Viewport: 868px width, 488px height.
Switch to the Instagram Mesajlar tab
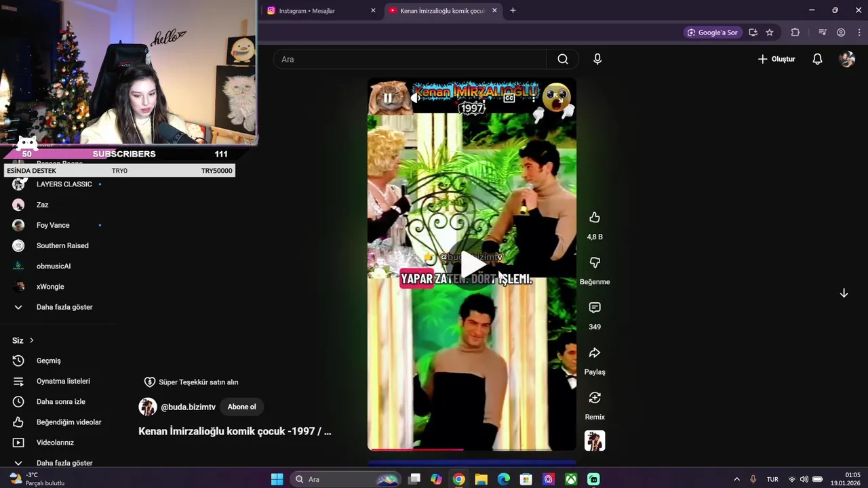321,11
